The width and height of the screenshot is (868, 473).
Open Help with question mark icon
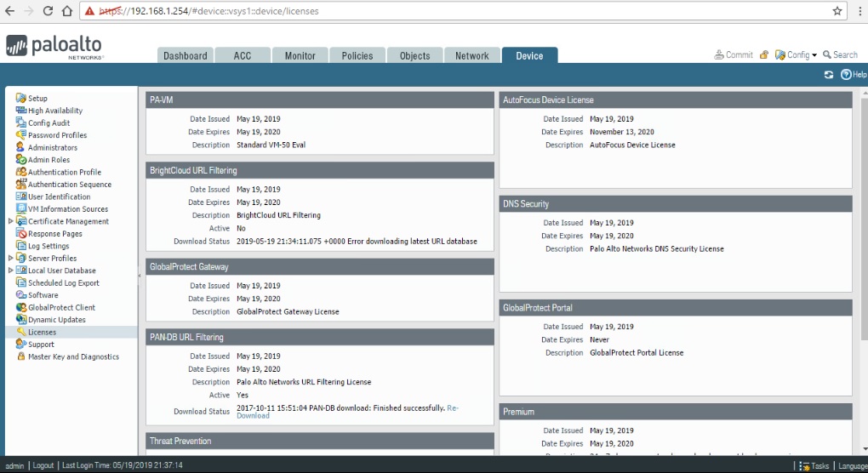tap(846, 75)
